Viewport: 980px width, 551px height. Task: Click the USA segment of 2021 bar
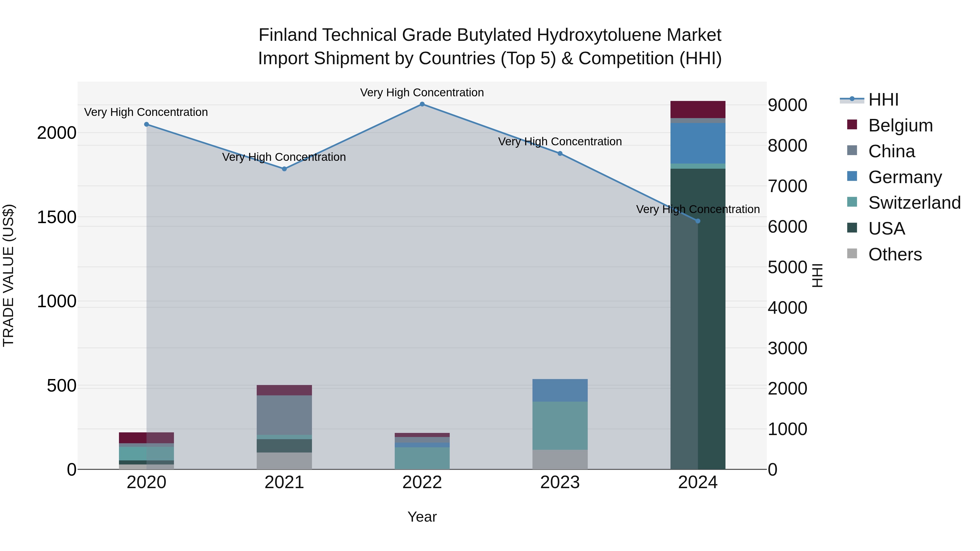click(x=284, y=446)
